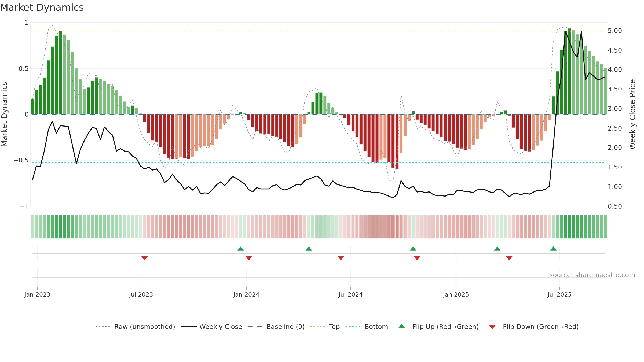This screenshot has height=362, width=644.
Task: Click the red flip-down marker around Apr 2025
Action: tap(509, 258)
